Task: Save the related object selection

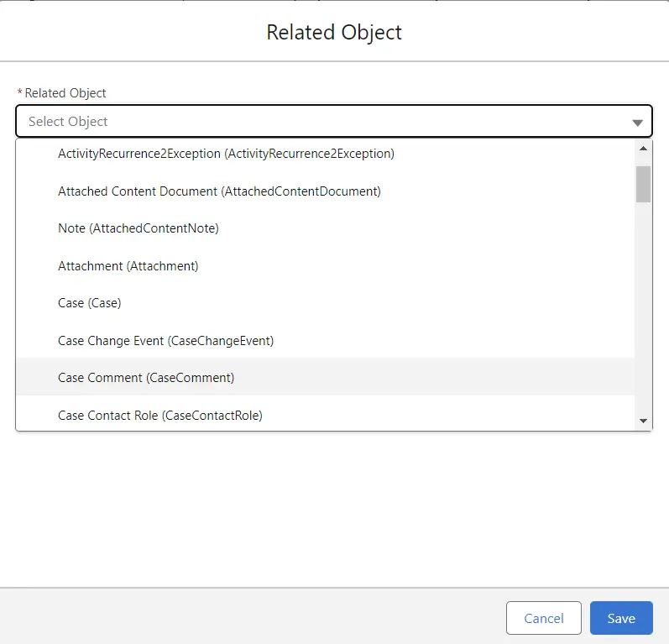Action: coord(620,619)
